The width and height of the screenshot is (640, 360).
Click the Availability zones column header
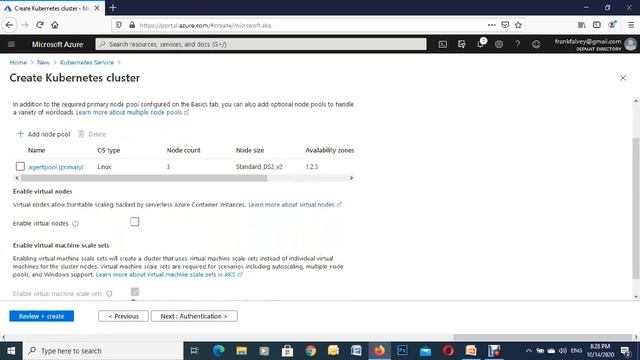[330, 150]
